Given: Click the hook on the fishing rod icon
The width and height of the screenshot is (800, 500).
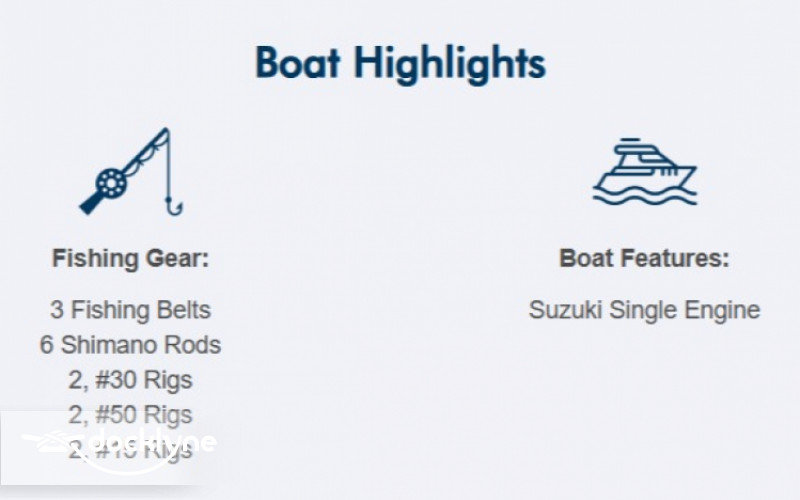Looking at the screenshot, I should (x=174, y=205).
